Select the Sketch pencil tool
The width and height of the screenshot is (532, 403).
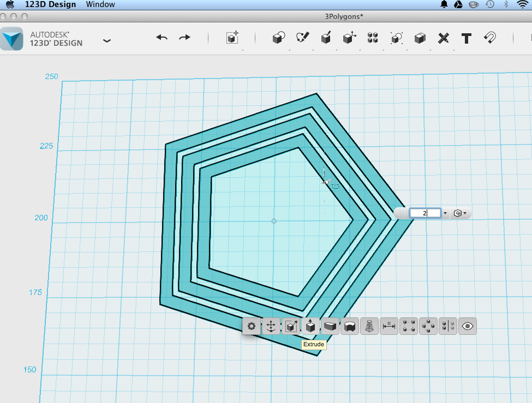coord(302,37)
